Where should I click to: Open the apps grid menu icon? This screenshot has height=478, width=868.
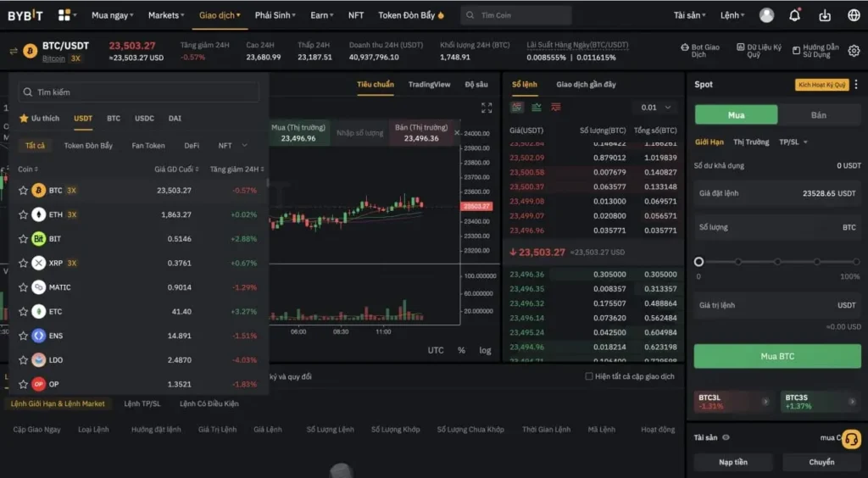[64, 15]
